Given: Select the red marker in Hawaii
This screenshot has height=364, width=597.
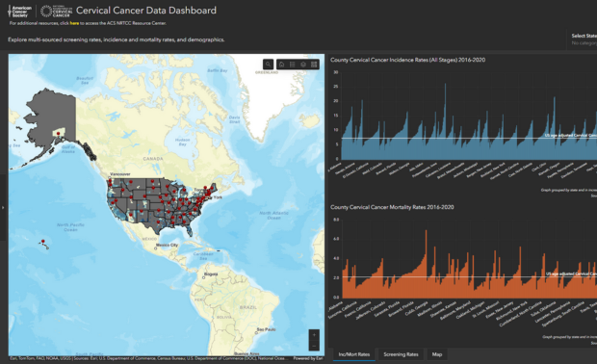Looking at the screenshot, I should pyautogui.click(x=43, y=242).
